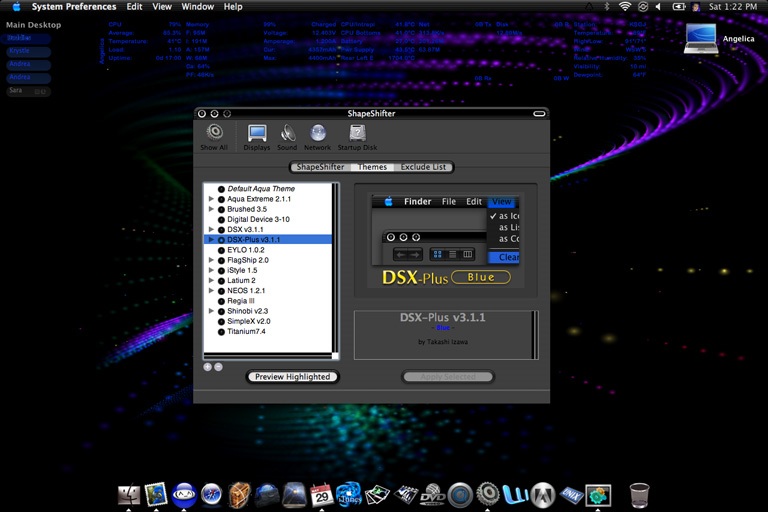This screenshot has height=512, width=768.
Task: Select the Titanium7.4 theme bullet
Action: pyautogui.click(x=221, y=332)
